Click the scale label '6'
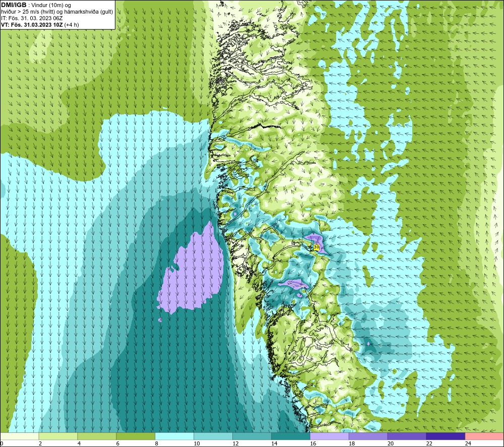504x447 pixels. (x=117, y=443)
